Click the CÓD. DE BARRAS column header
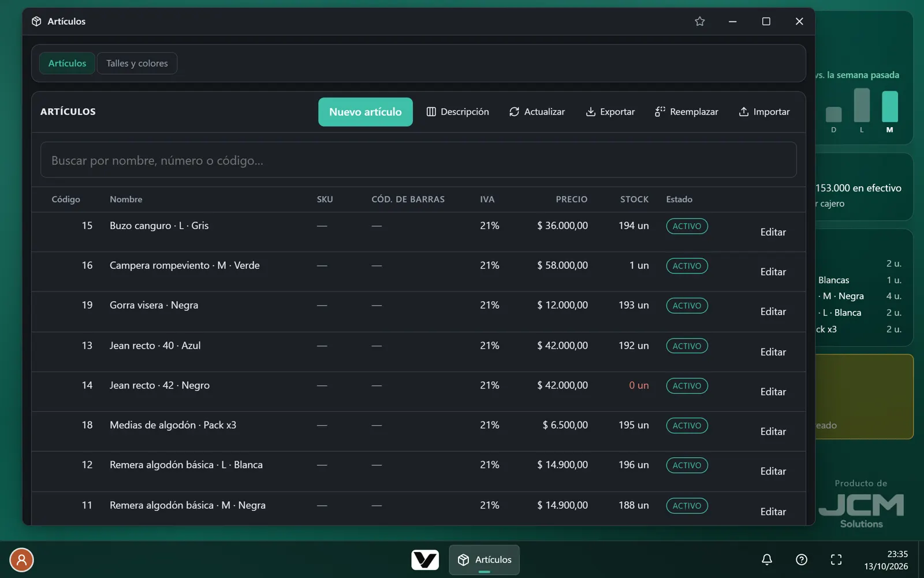 (408, 199)
